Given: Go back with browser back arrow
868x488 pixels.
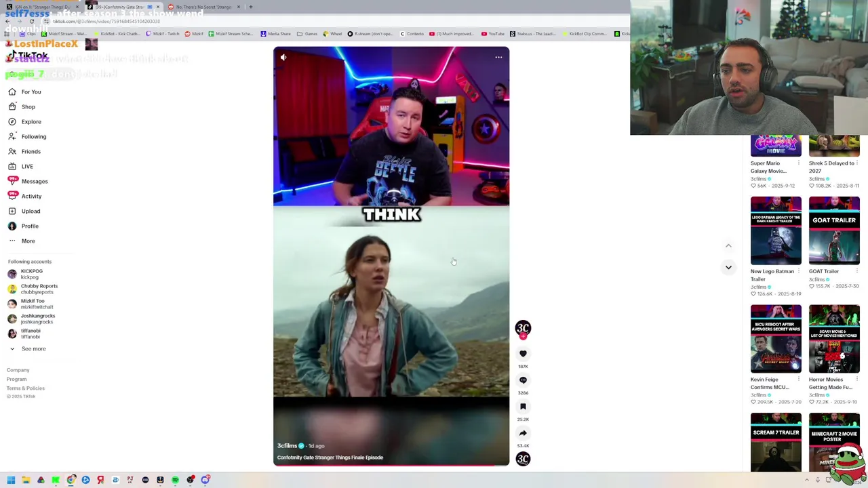Looking at the screenshot, I should (7, 21).
